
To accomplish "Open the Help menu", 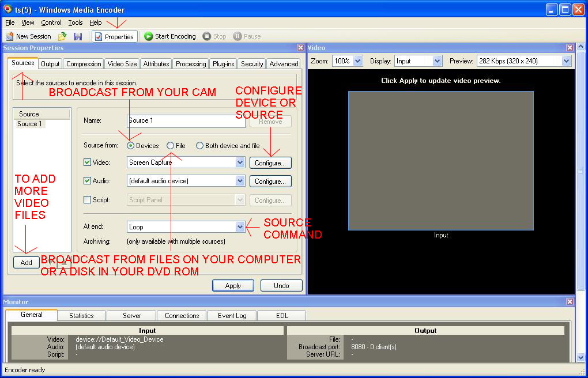I will 96,22.
